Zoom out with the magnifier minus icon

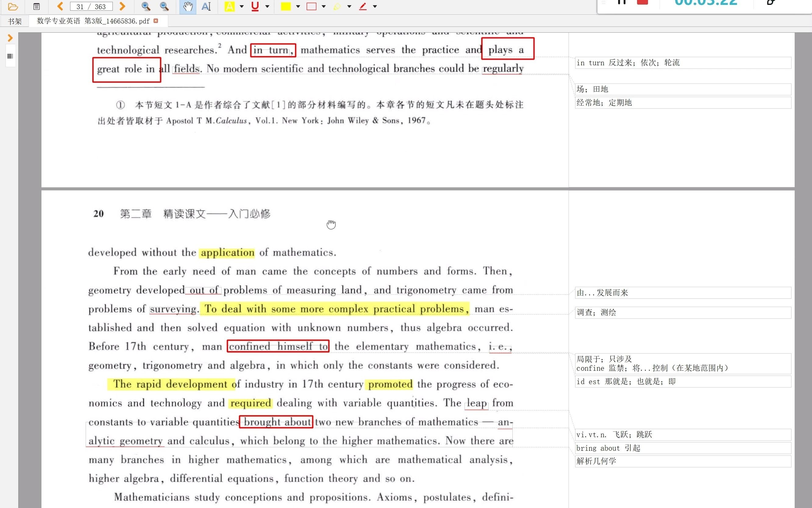click(164, 6)
